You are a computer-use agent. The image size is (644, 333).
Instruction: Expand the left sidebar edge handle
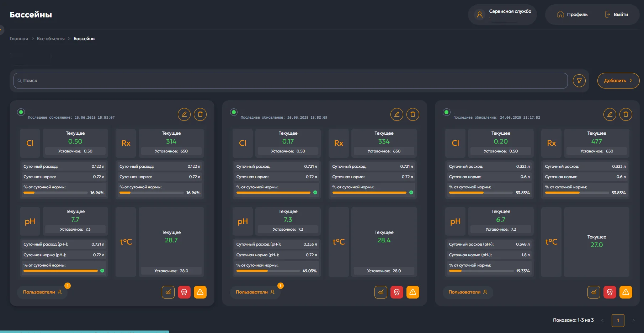click(x=1, y=29)
